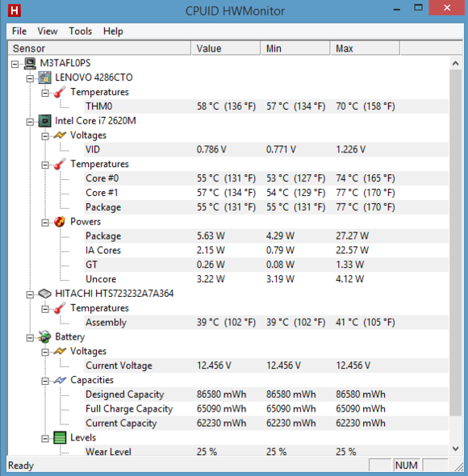Collapse the Battery Voltages group
Image resolution: width=468 pixels, height=476 pixels.
coord(45,352)
